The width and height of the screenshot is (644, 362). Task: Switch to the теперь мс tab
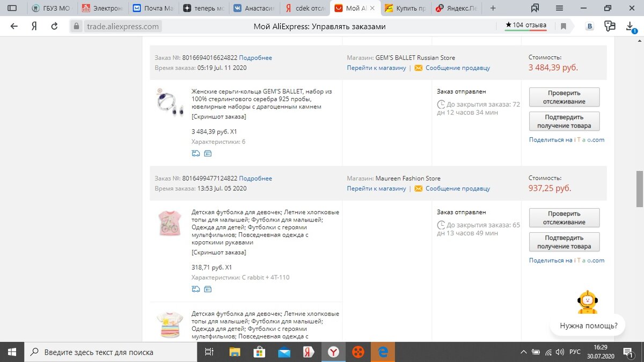[x=204, y=8]
